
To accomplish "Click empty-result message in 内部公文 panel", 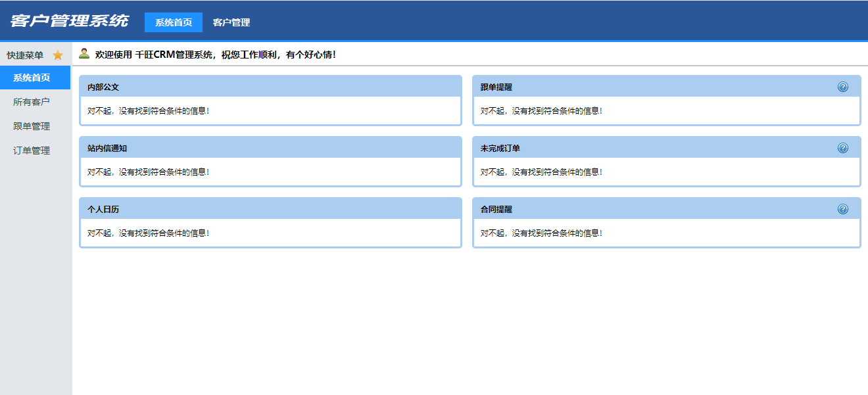I will [149, 110].
